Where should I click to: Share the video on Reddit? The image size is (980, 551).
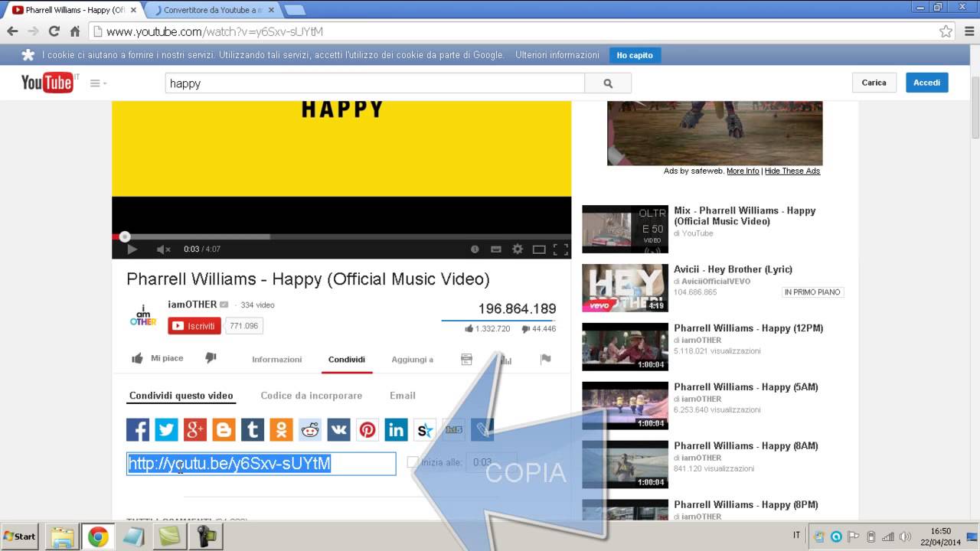pos(310,429)
